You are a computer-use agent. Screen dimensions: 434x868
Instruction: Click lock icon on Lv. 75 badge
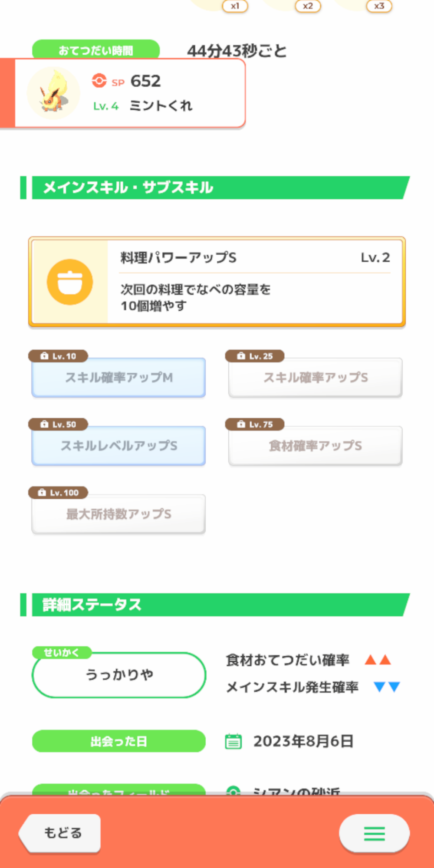click(241, 424)
